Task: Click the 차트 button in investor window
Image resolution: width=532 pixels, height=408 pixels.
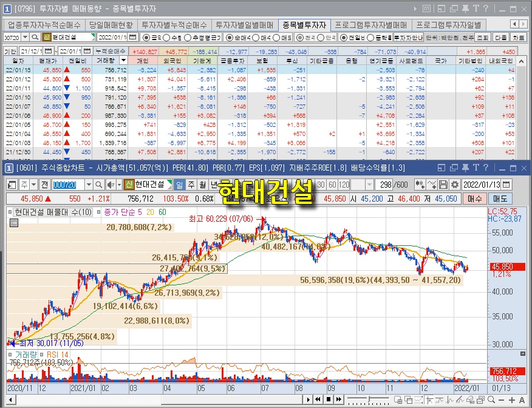Action: (519, 37)
